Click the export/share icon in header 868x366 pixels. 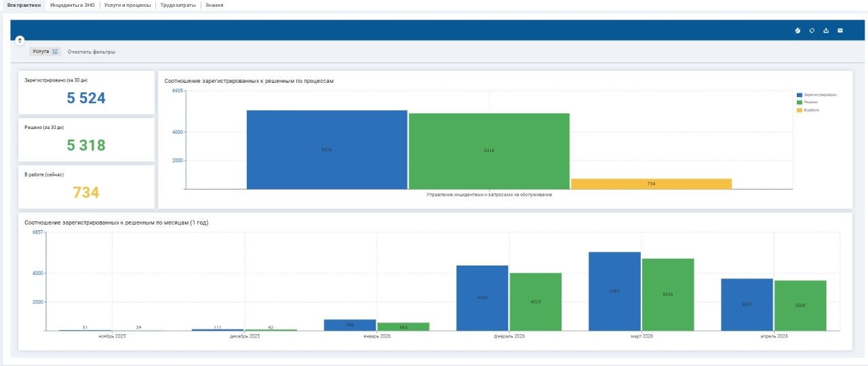(x=826, y=31)
